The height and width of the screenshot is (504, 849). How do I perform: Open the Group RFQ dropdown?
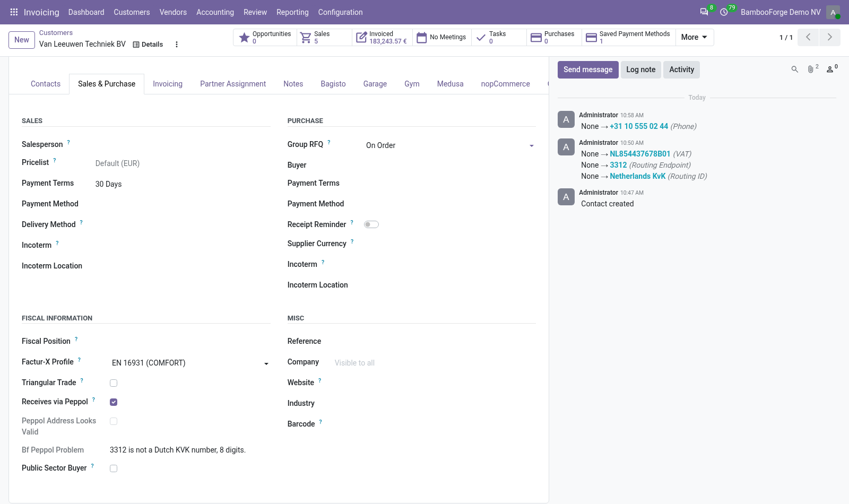click(450, 145)
